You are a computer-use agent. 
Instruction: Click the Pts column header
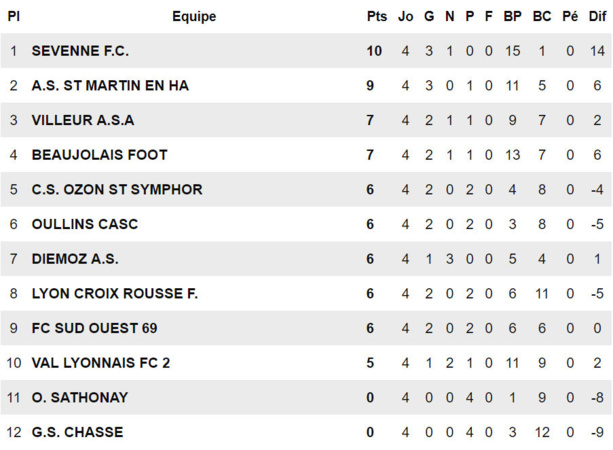(x=376, y=16)
